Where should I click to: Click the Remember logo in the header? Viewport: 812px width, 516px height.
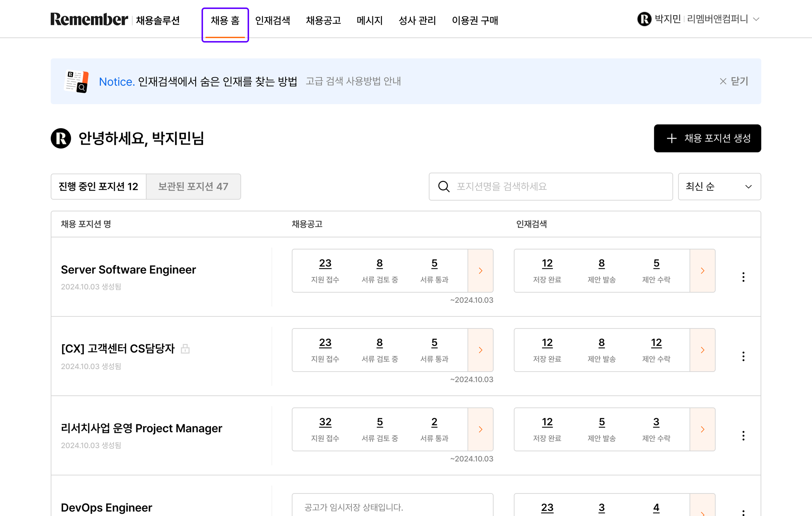(x=89, y=19)
